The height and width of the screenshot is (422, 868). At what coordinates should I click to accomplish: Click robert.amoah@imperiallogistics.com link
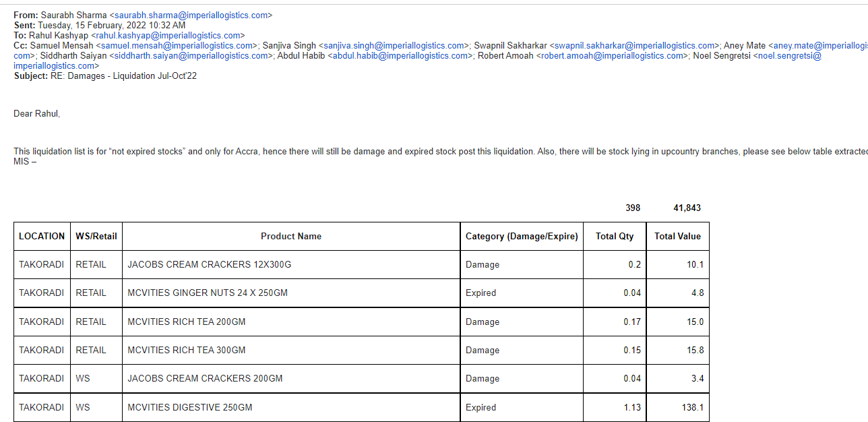pos(612,55)
